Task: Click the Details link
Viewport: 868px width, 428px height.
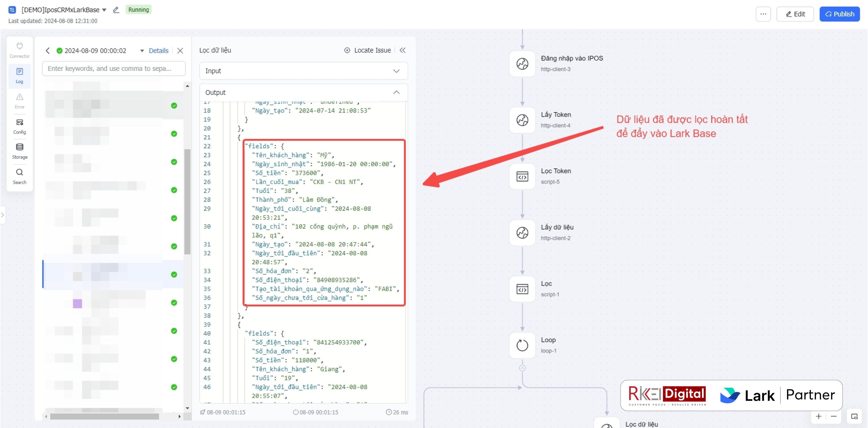Action: coord(158,50)
